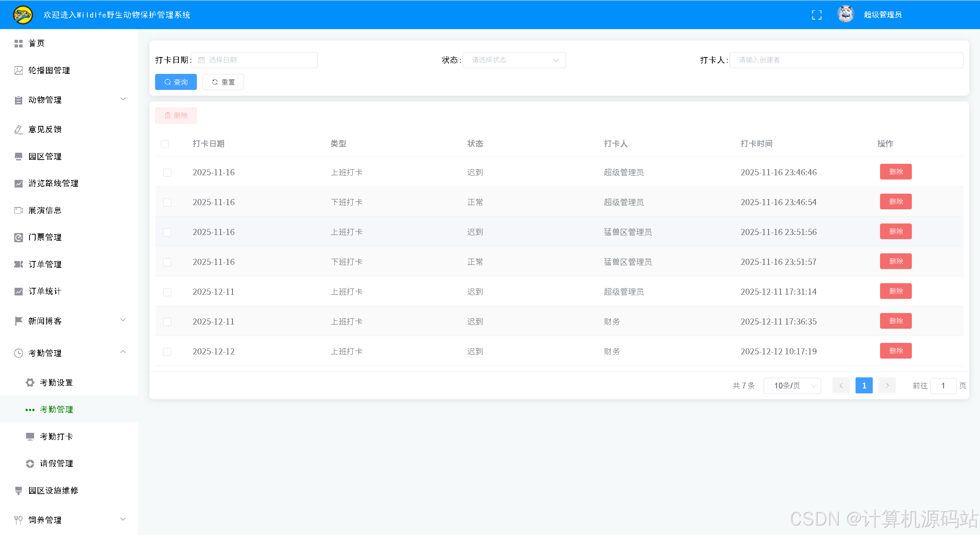Image resolution: width=980 pixels, height=535 pixels.
Task: Go to 考勤打卡 submenu item
Action: pyautogui.click(x=69, y=437)
